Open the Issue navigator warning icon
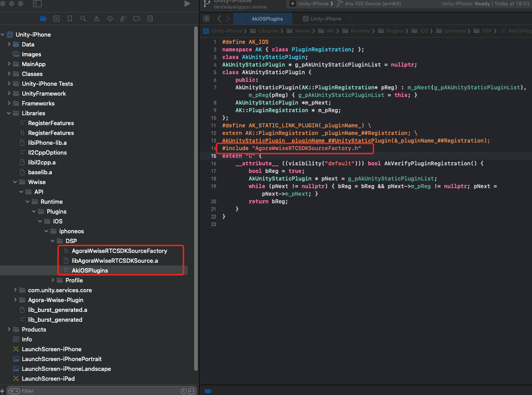 pos(97,19)
